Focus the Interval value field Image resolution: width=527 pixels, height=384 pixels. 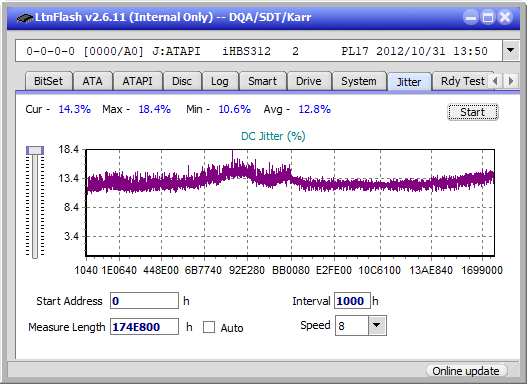click(x=352, y=301)
